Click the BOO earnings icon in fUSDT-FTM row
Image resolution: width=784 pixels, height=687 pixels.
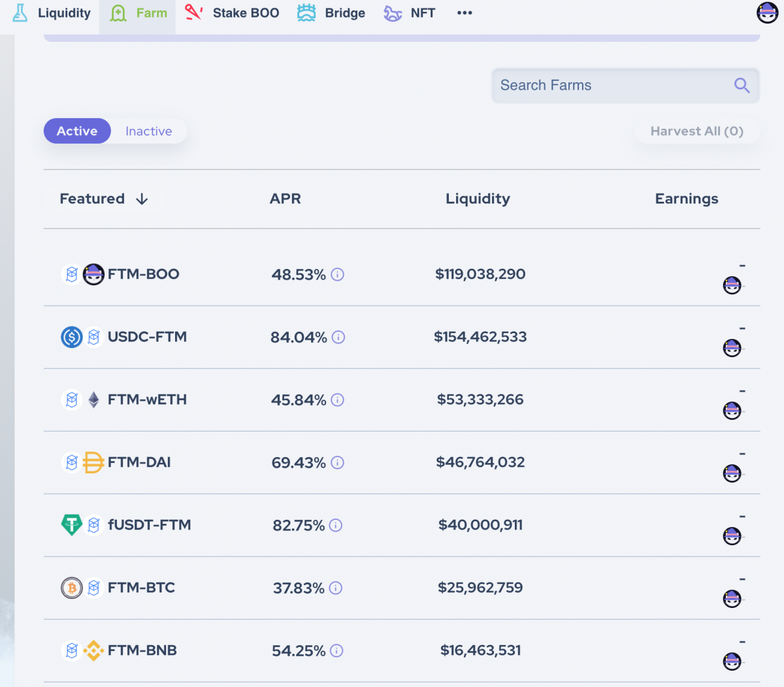click(732, 536)
